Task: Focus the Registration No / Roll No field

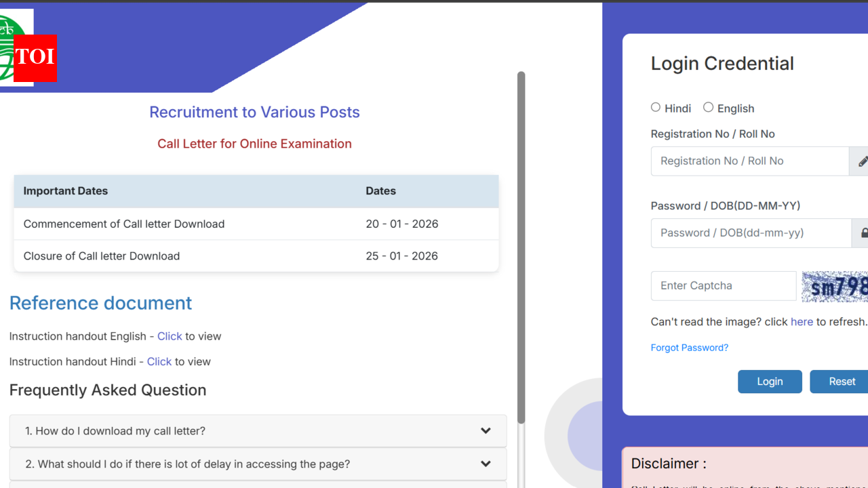Action: tap(749, 161)
